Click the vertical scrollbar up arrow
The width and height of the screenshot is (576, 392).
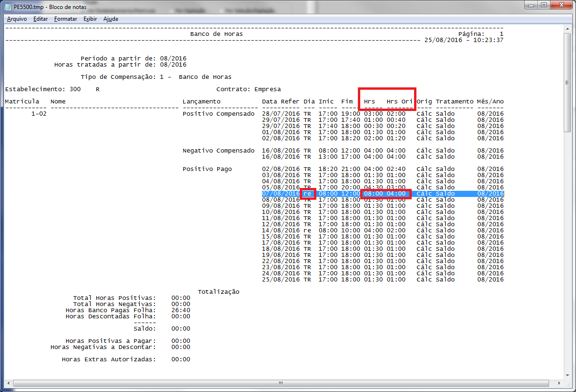(568, 29)
